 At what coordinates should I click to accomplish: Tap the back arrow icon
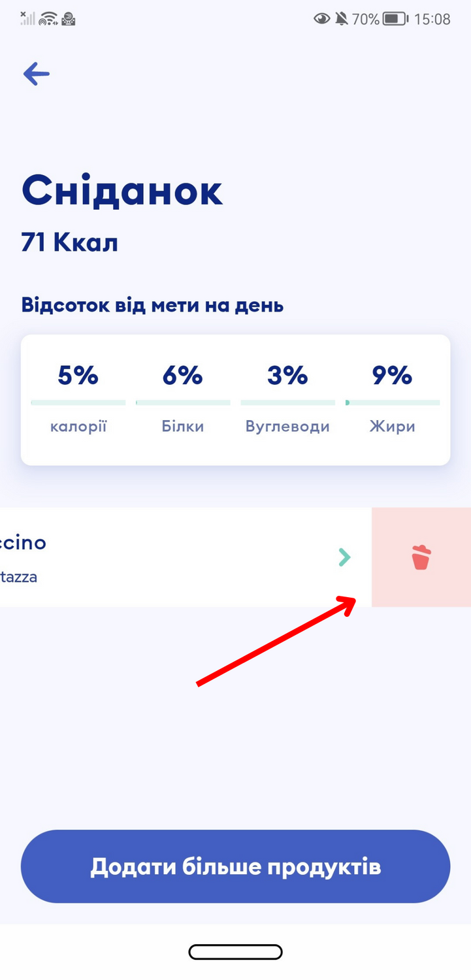[37, 74]
